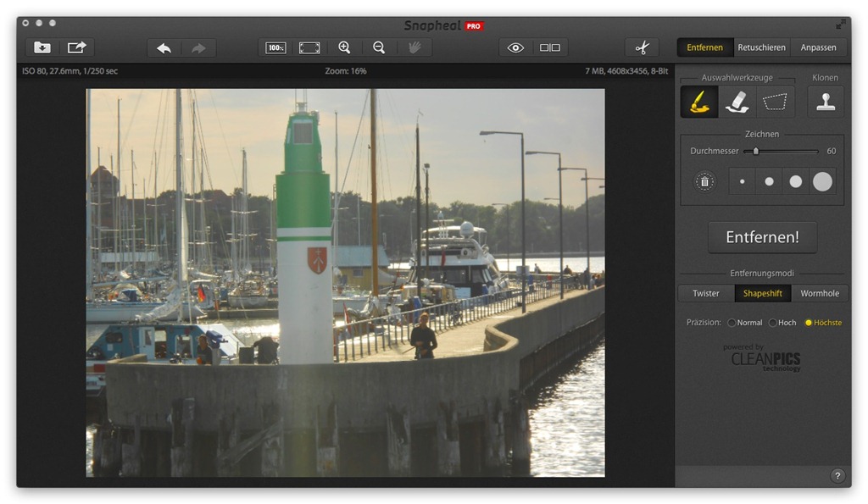Screen dimensions: 868x504
Task: Toggle the side-by-side compare view
Action: coord(550,48)
